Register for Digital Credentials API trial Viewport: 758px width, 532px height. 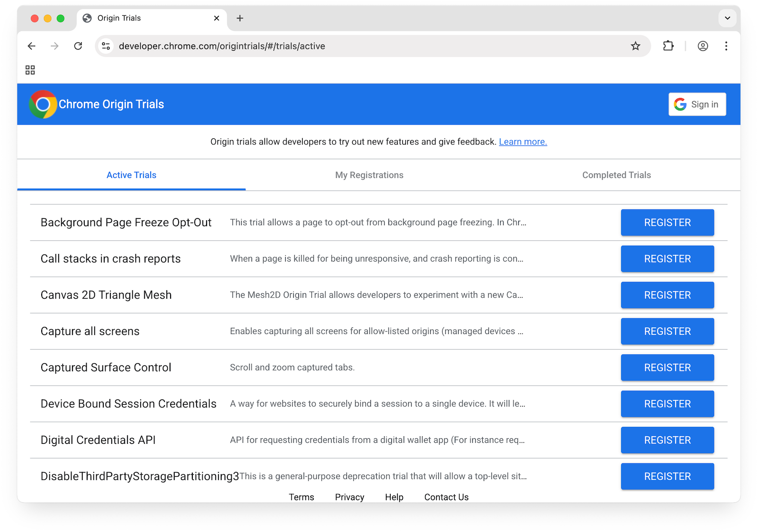(667, 440)
